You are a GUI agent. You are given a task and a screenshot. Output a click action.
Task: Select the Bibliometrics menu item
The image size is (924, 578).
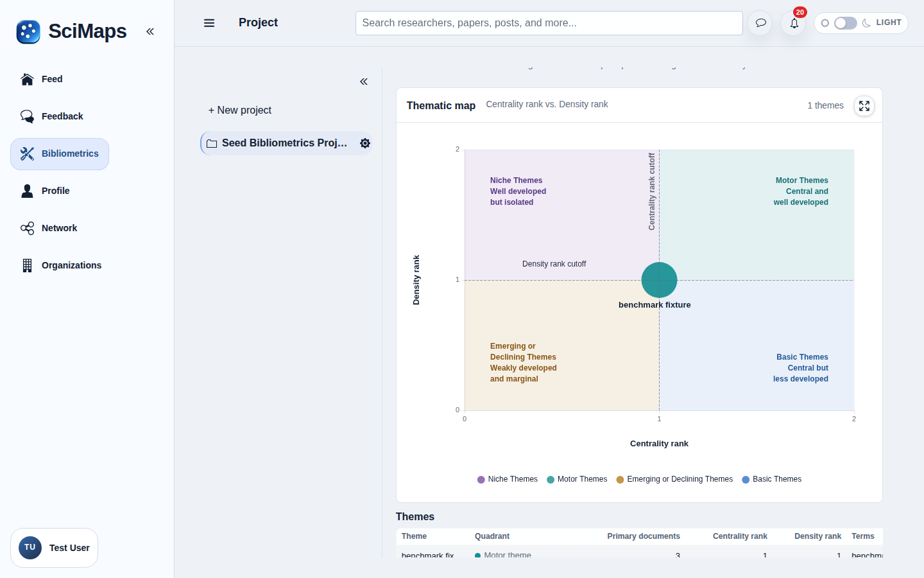pos(60,153)
